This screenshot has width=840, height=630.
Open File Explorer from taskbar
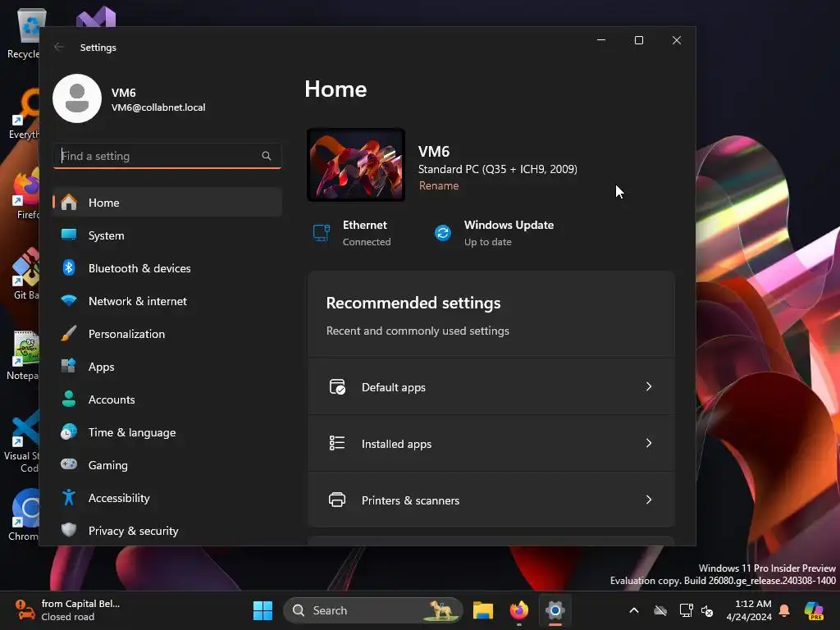click(482, 610)
